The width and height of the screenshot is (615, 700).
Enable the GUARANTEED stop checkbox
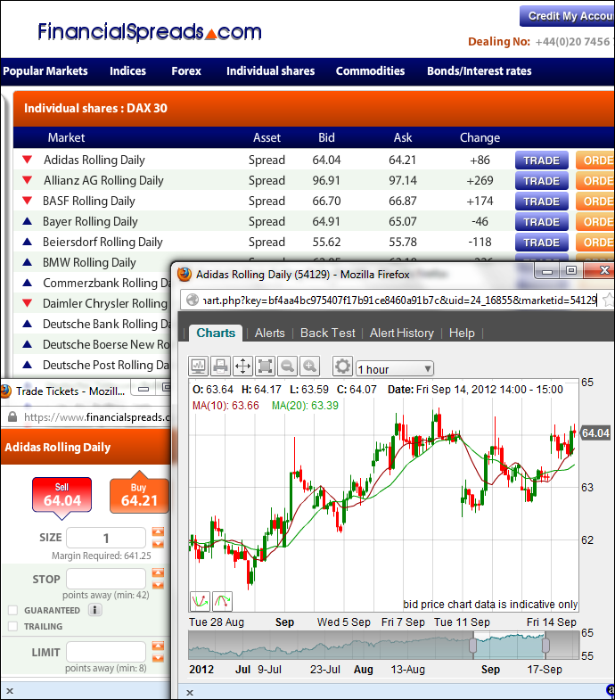tap(13, 610)
